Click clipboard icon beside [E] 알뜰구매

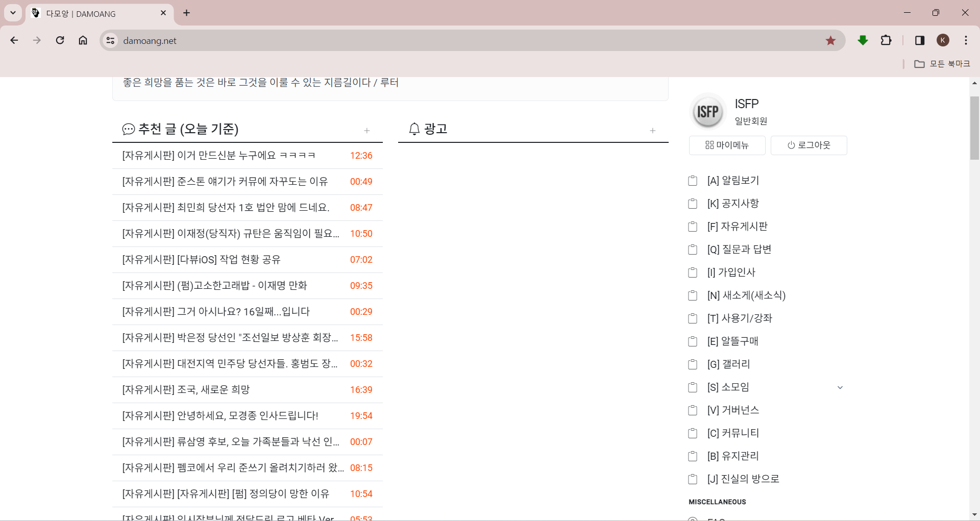point(693,341)
